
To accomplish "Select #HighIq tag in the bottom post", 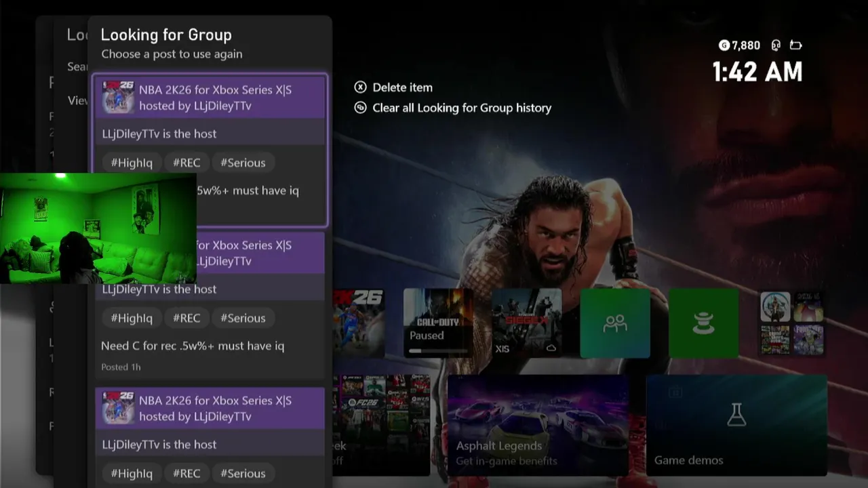I will click(132, 473).
